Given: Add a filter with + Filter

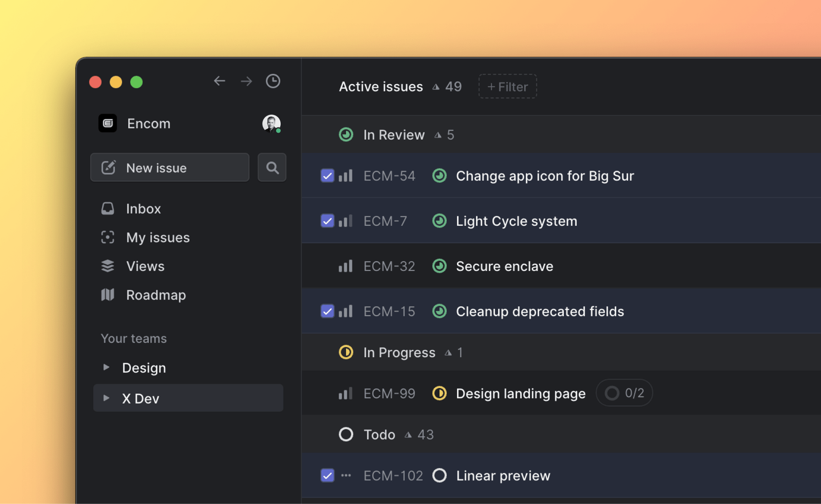Looking at the screenshot, I should tap(507, 86).
